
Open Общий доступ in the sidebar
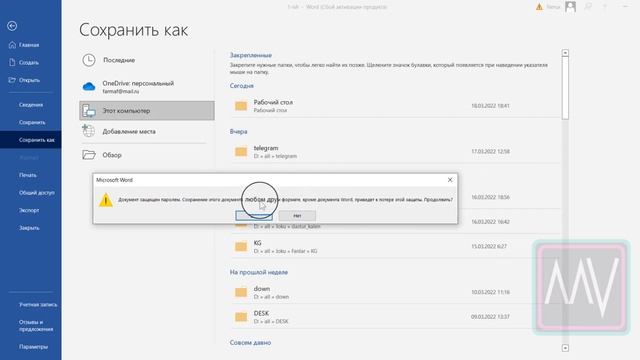pyautogui.click(x=36, y=193)
